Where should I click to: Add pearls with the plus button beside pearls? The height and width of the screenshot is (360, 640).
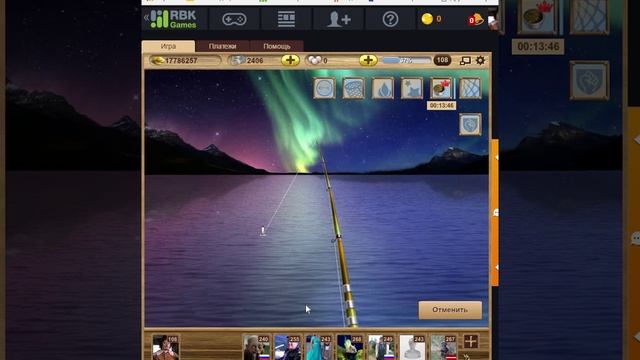pos(368,60)
